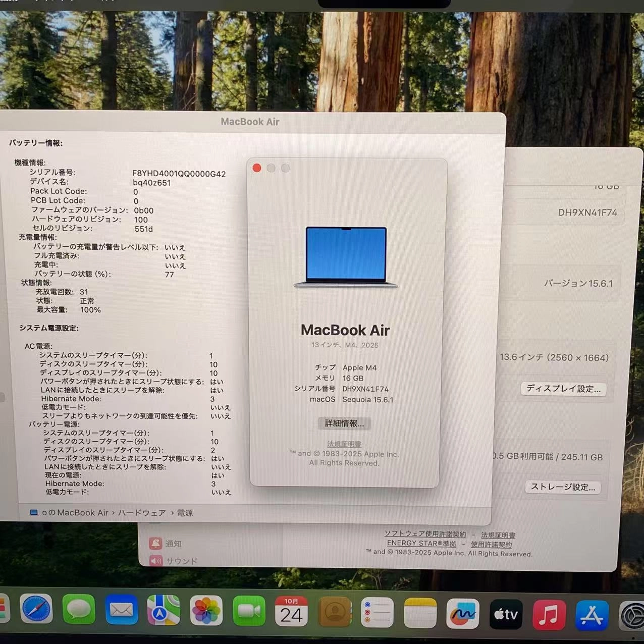Open Mail from the Dock
The height and width of the screenshot is (644, 644).
121,611
